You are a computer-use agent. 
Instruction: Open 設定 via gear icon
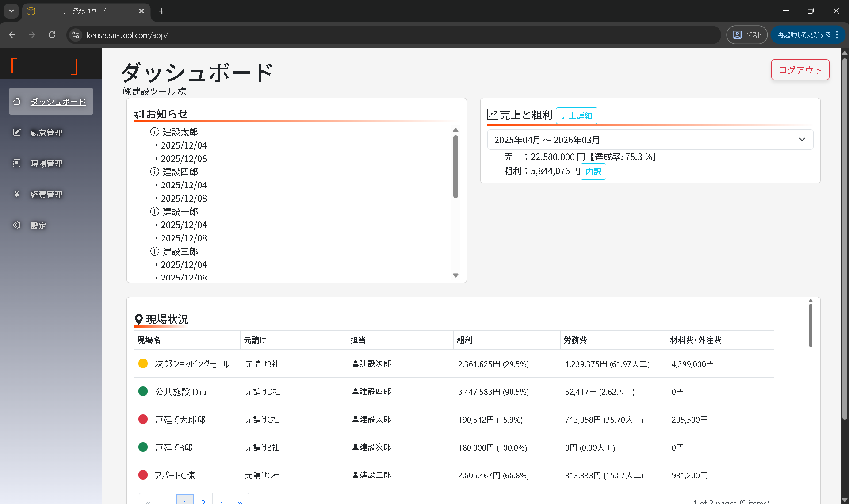(17, 225)
